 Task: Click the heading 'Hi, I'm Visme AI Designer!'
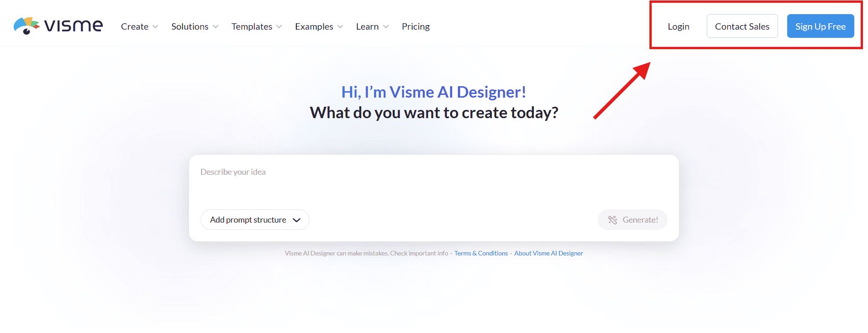click(x=434, y=92)
